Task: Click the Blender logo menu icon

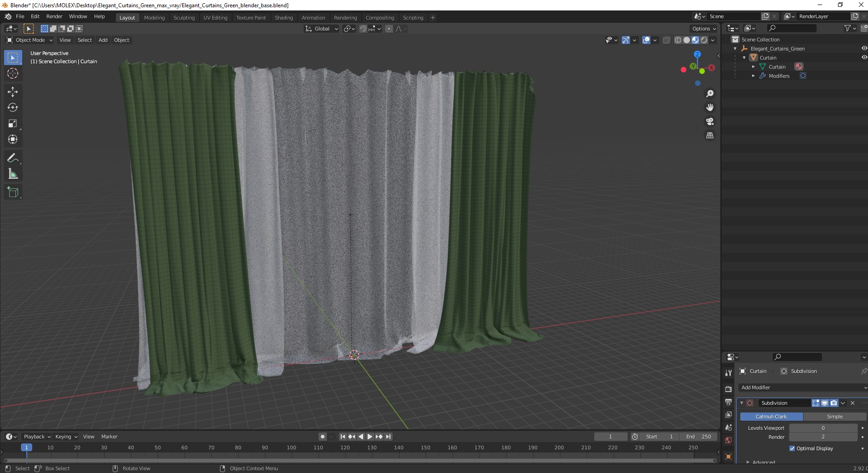Action: (x=8, y=16)
